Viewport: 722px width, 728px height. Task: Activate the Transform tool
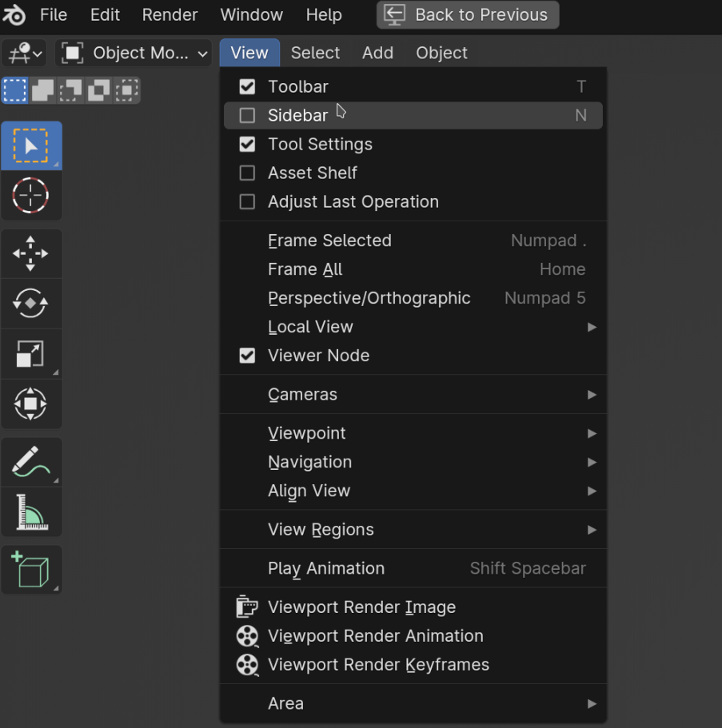pos(31,404)
